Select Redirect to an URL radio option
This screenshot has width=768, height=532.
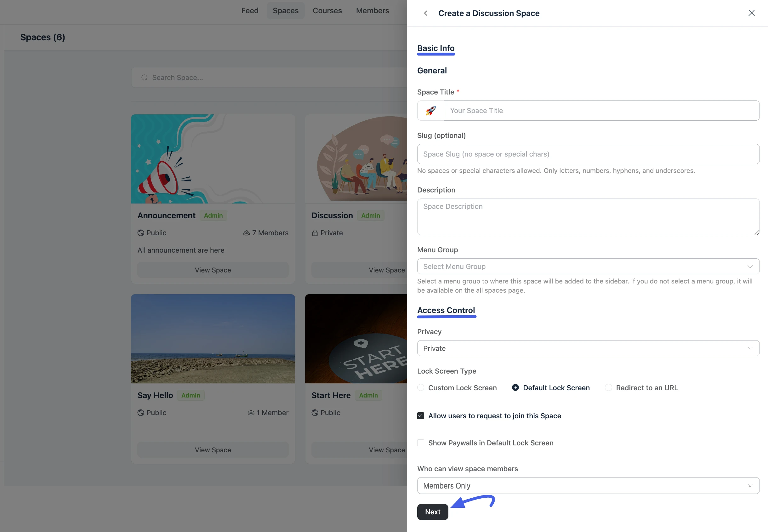(608, 388)
